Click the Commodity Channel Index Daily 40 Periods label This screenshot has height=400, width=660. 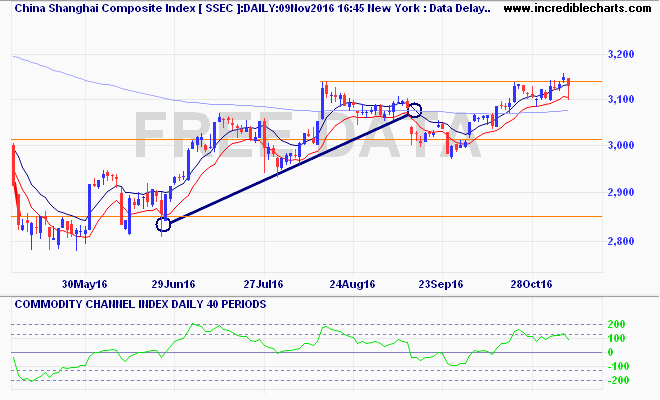tap(140, 304)
